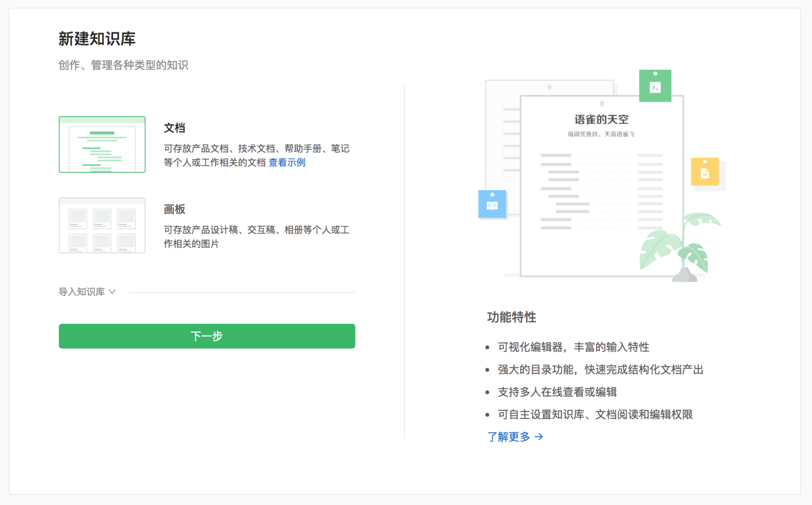Screen dimensions: 812x505
Task: Click the yellow Markdown file icon
Action: [705, 172]
